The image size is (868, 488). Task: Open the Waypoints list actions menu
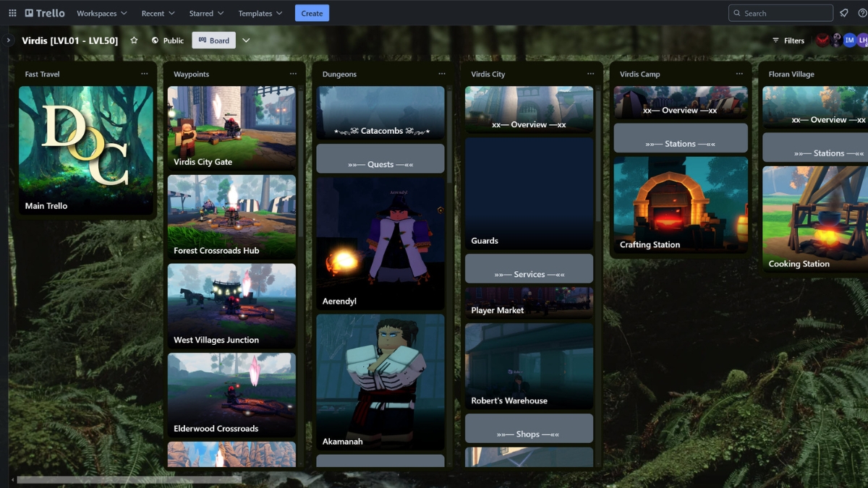[293, 73]
